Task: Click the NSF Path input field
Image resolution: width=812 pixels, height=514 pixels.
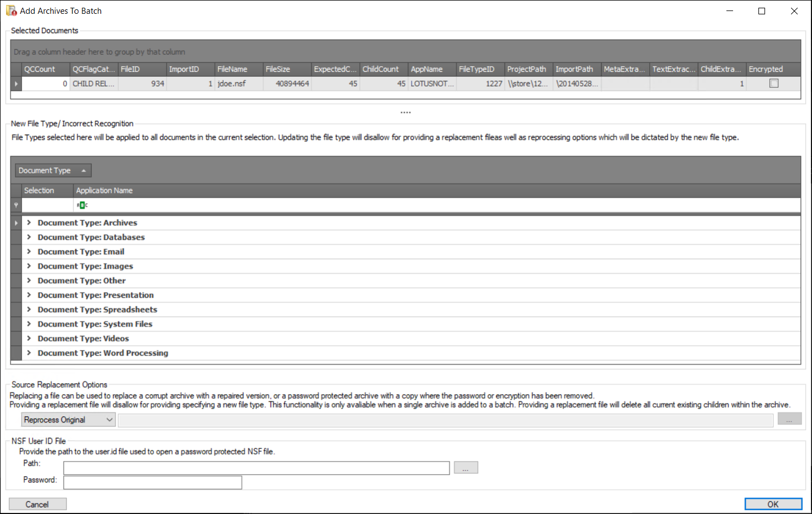Action: [256, 468]
